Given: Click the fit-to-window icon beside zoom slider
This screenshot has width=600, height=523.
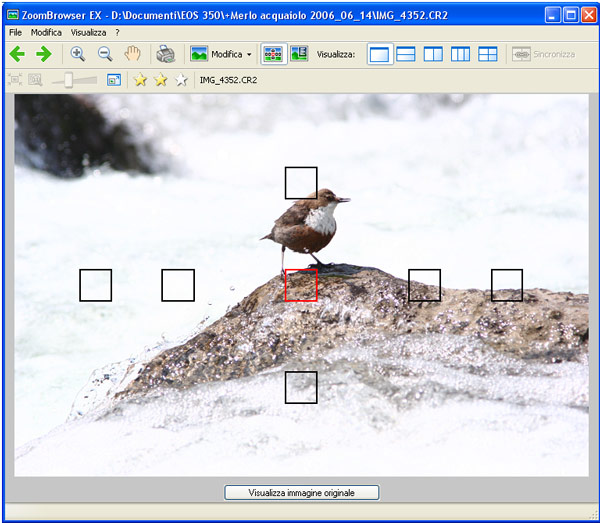Looking at the screenshot, I should (114, 80).
